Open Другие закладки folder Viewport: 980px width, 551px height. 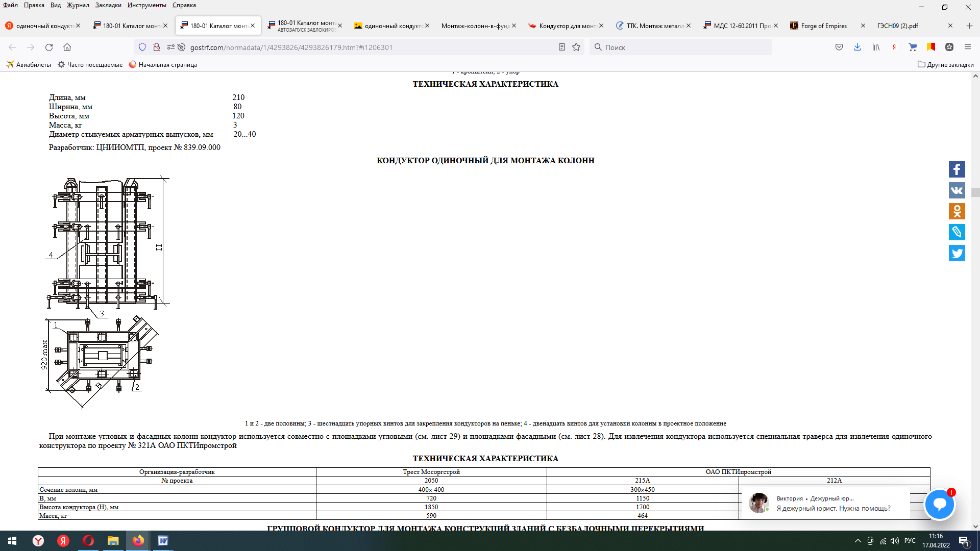pyautogui.click(x=945, y=65)
